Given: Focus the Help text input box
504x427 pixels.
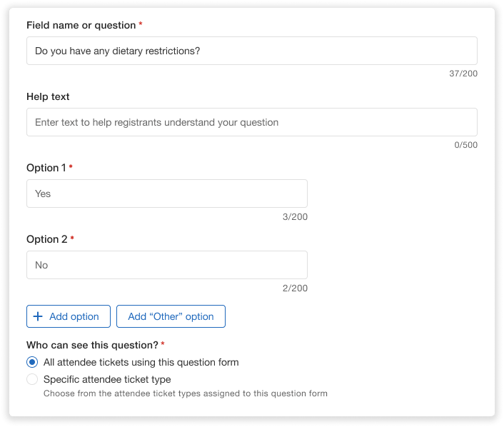Looking at the screenshot, I should click(251, 122).
